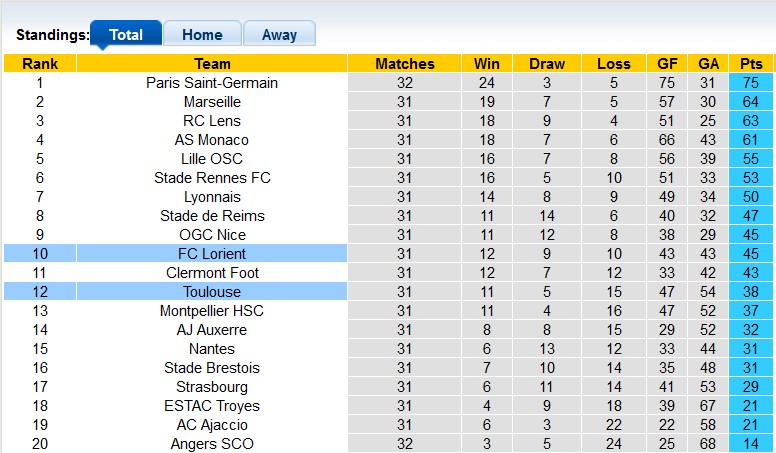This screenshot has height=453, width=776.
Task: Open the Home standings tab
Action: [202, 34]
